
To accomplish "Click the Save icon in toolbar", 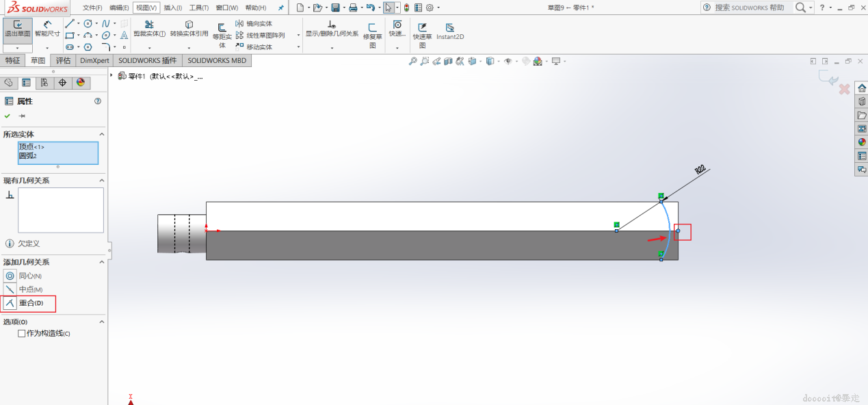I will 335,8.
